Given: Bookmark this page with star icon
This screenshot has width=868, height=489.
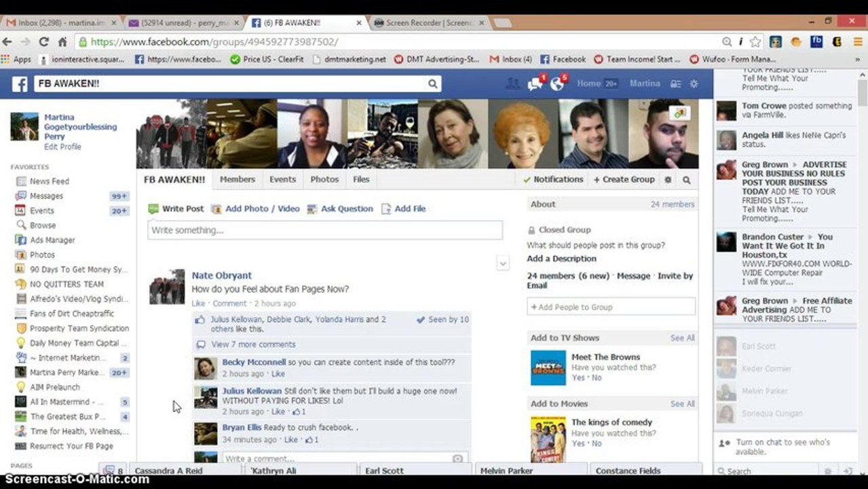Looking at the screenshot, I should tap(755, 41).
